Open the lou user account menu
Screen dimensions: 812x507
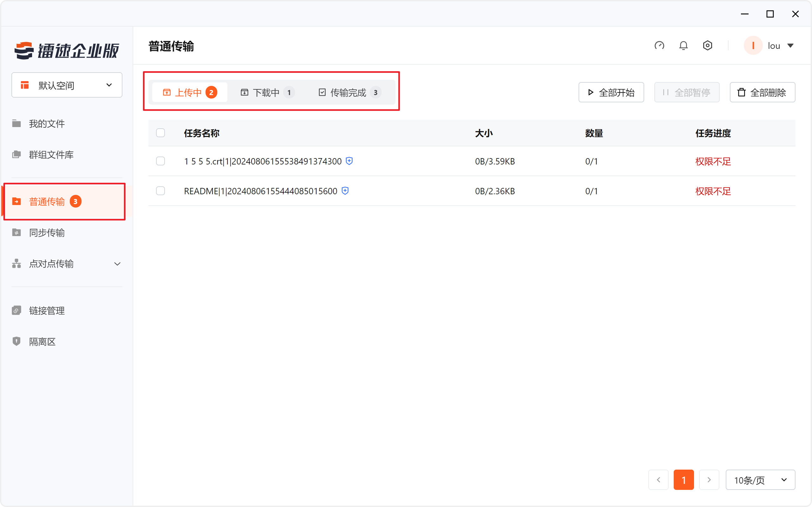pyautogui.click(x=773, y=46)
